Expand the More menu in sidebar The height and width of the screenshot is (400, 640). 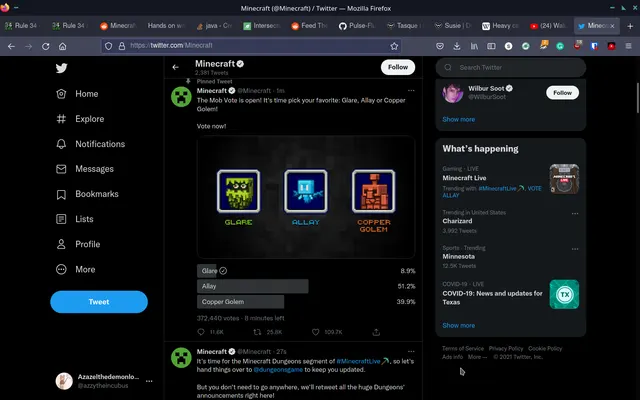[x=76, y=269]
